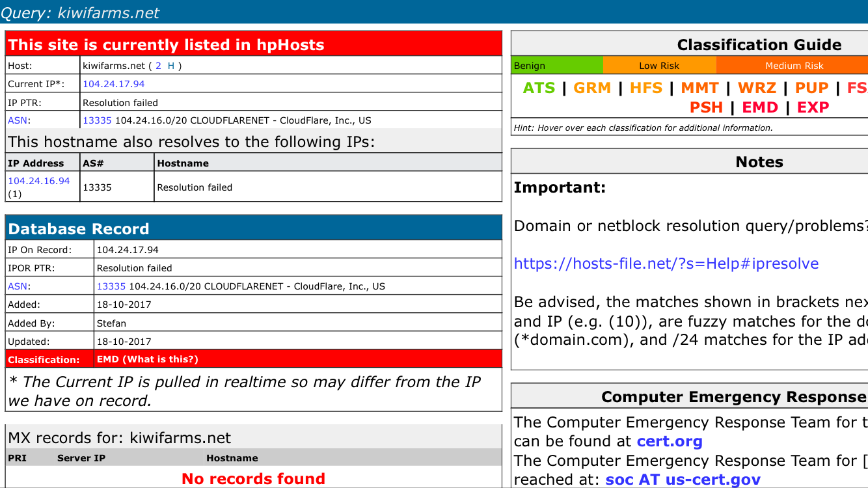Open the "H" link beside host kiwifarms.net

tap(171, 66)
